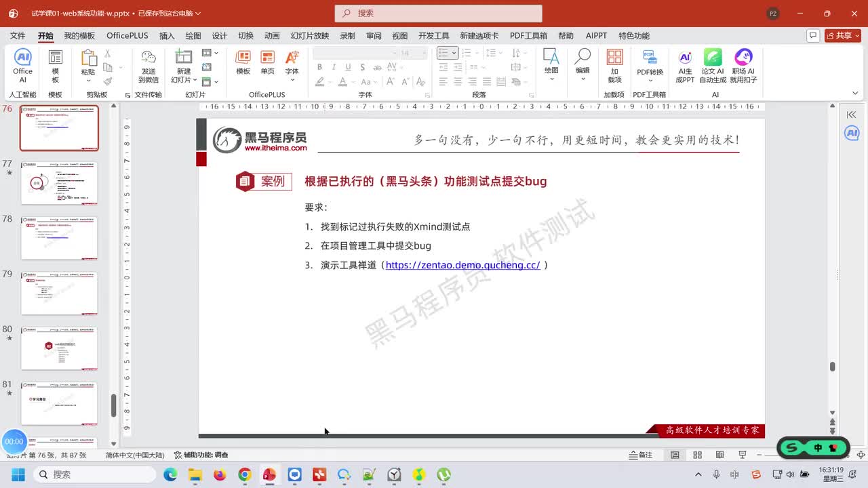The image size is (868, 488).
Task: Open the PDF转换 dropdown arrow
Action: click(x=650, y=81)
